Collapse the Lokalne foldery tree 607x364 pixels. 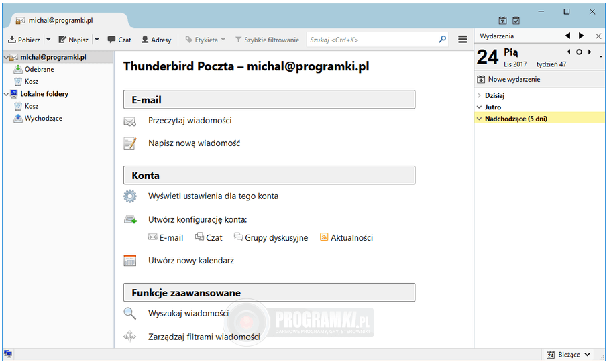click(6, 94)
